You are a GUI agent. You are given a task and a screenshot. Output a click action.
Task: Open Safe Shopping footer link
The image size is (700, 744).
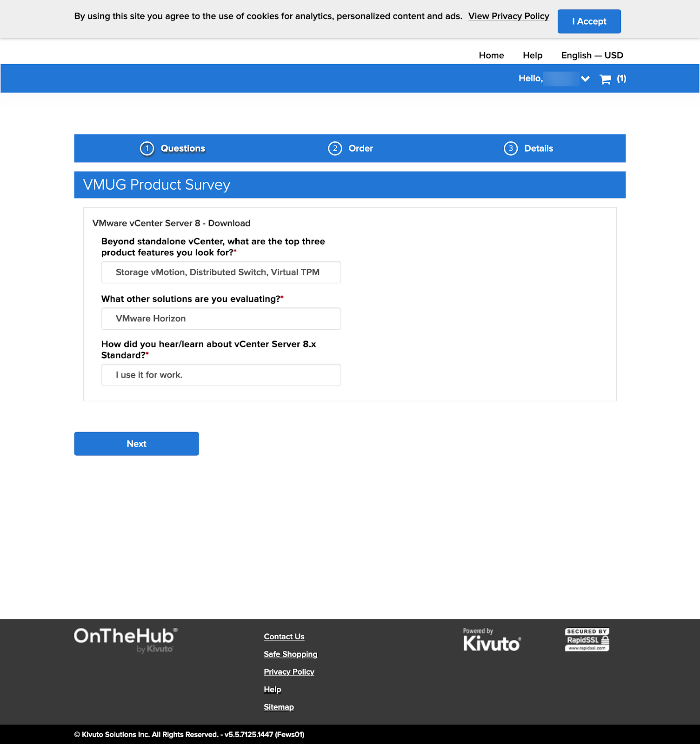(x=290, y=654)
